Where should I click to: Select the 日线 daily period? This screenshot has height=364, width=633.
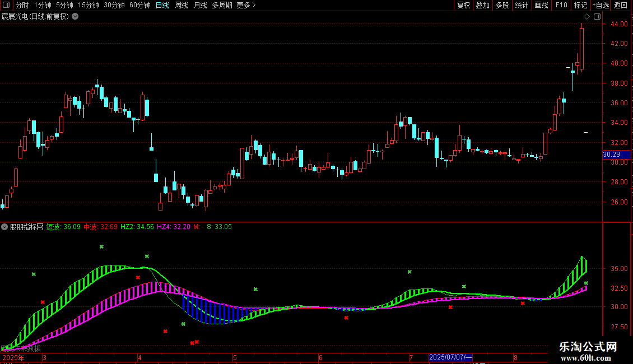coord(162,5)
